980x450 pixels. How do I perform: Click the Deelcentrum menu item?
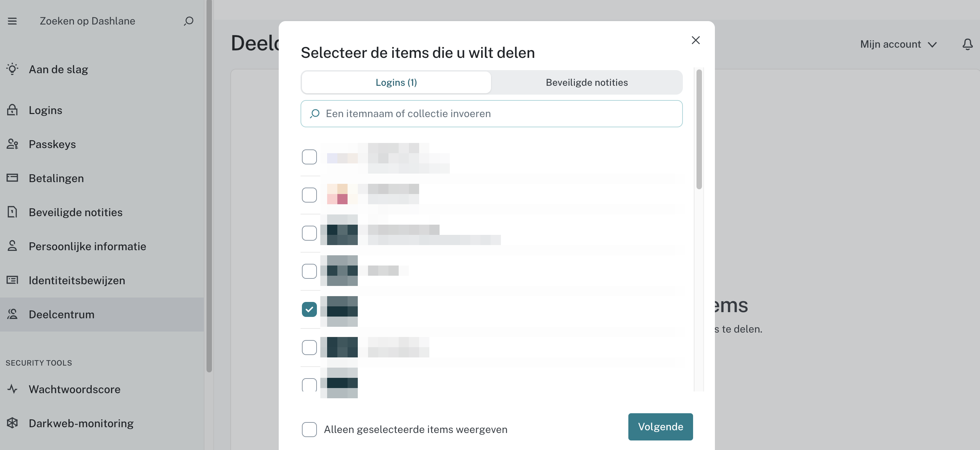61,314
